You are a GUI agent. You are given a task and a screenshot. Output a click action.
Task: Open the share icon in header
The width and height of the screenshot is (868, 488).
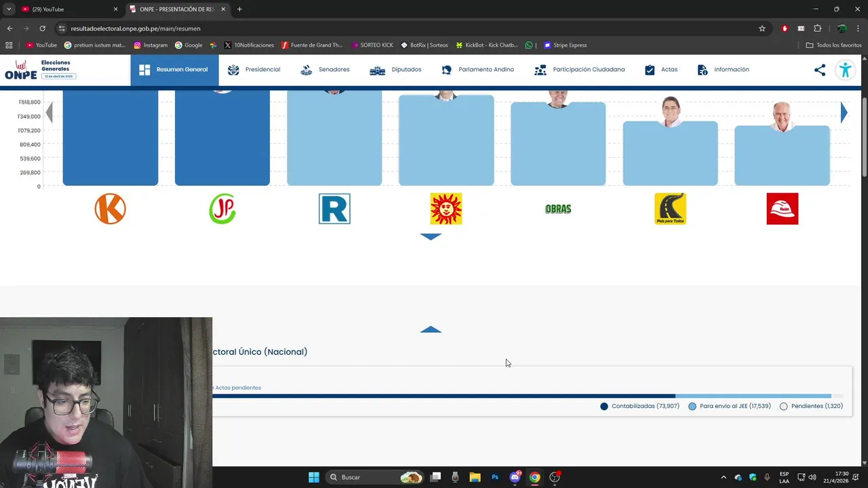pyautogui.click(x=820, y=70)
